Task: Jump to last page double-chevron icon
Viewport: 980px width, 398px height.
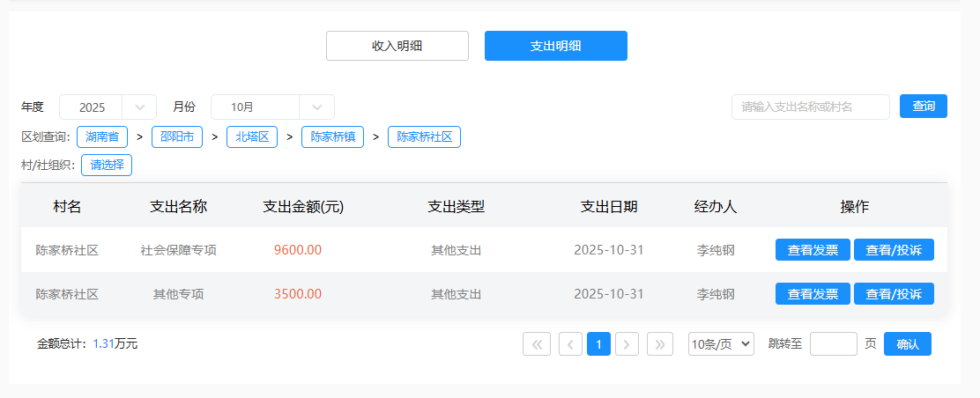Action: 660,344
